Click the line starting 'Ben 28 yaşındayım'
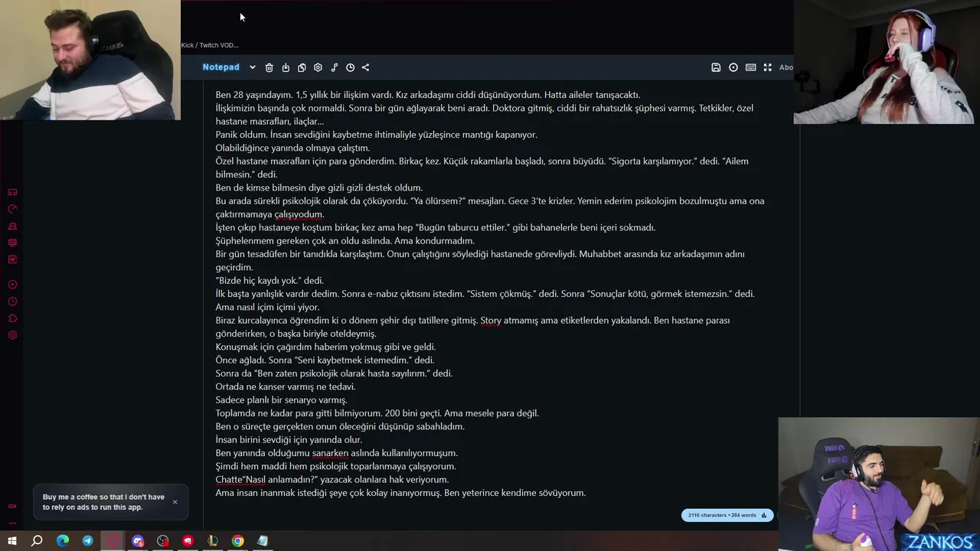This screenshot has width=980, height=551. click(x=428, y=95)
